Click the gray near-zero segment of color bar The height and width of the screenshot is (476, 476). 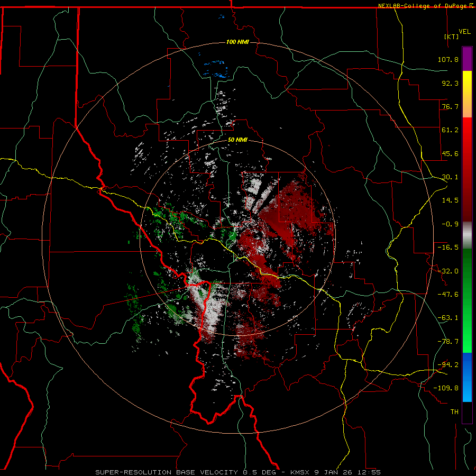pos(467,235)
